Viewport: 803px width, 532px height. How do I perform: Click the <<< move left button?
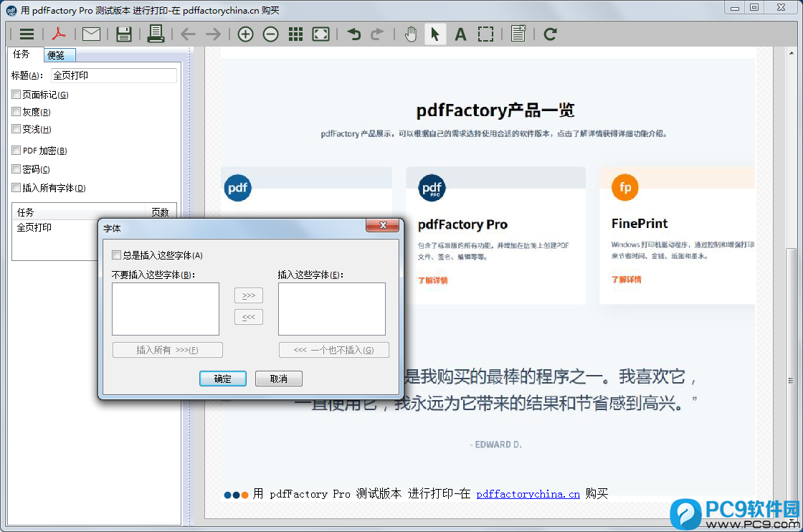[249, 317]
